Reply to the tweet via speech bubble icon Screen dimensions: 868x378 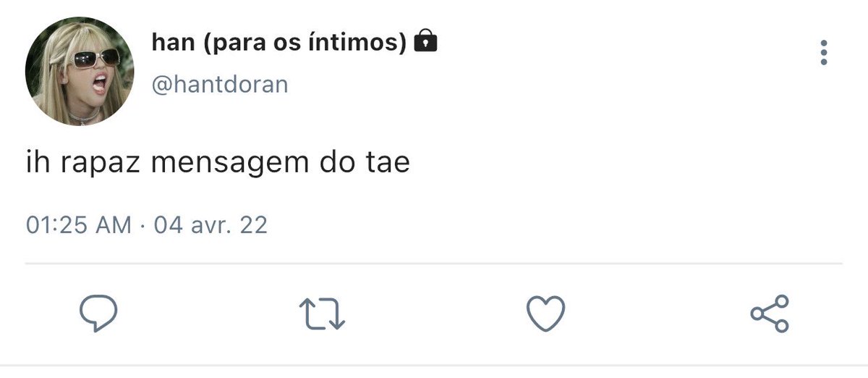[98, 314]
